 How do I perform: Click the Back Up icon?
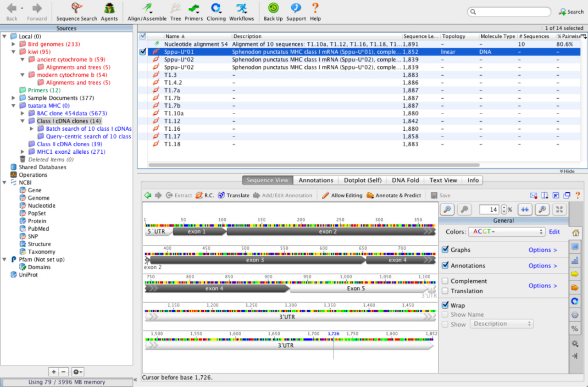[273, 12]
